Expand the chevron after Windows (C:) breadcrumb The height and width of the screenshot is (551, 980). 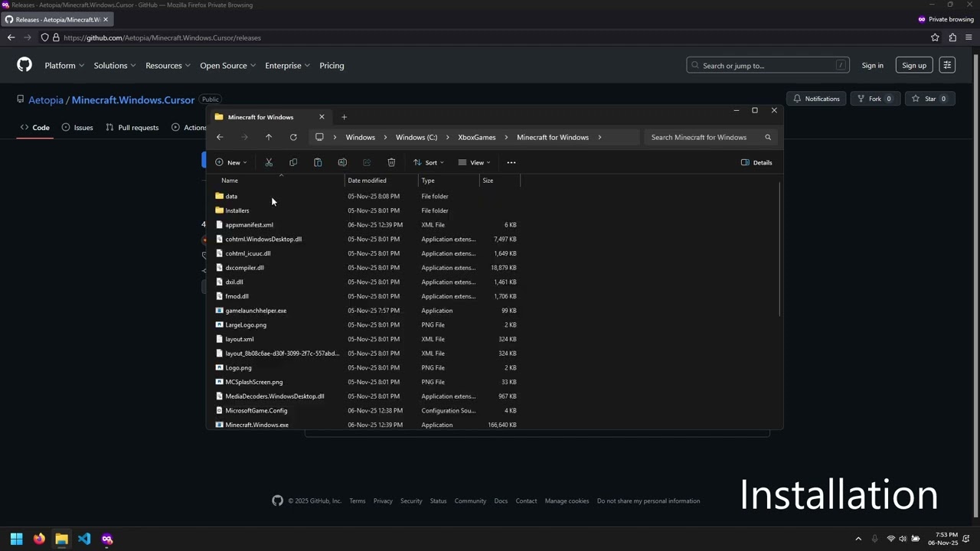point(448,137)
